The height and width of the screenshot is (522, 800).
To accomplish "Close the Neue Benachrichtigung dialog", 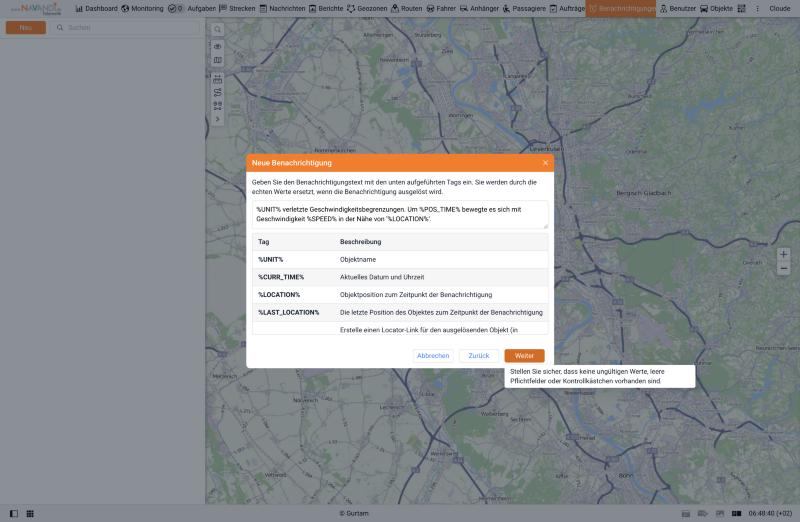I will tap(545, 163).
